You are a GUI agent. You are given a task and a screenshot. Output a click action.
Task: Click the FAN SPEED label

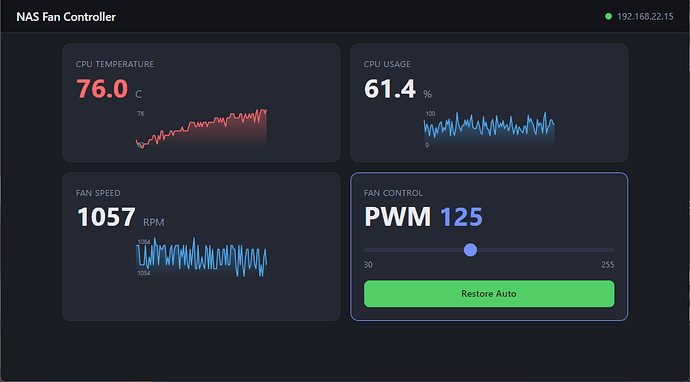[98, 193]
